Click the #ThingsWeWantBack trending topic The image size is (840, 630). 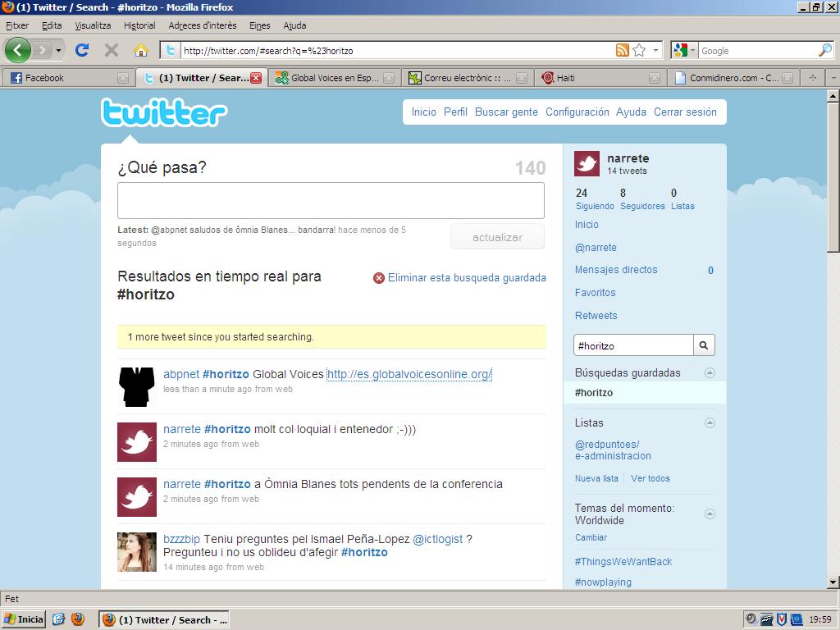tap(623, 561)
